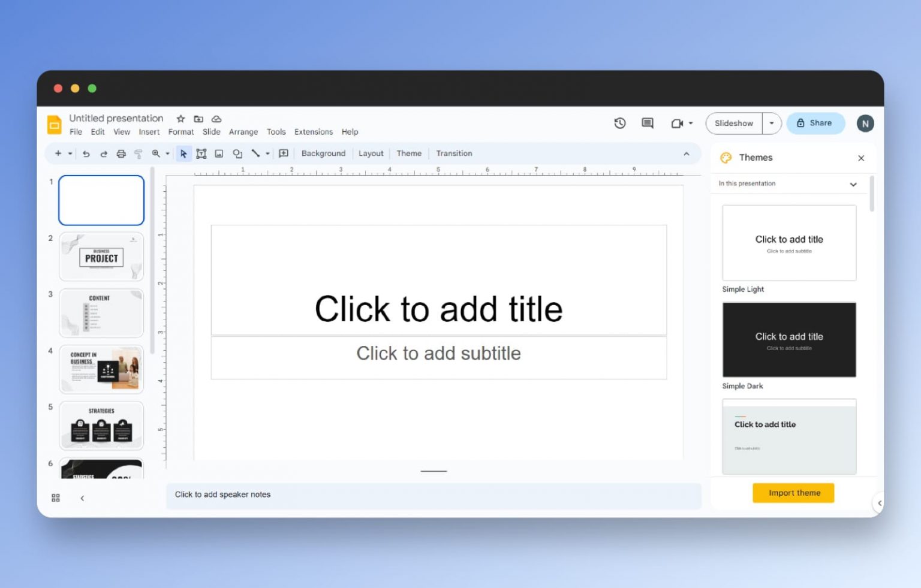Open comment history panel
The height and width of the screenshot is (588, 921).
tap(647, 123)
